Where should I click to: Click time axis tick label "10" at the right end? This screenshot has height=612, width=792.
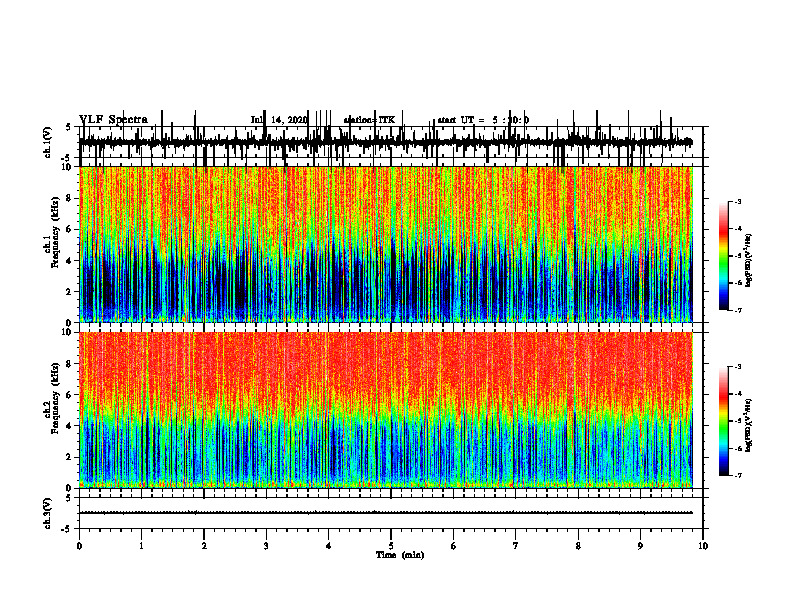pyautogui.click(x=703, y=546)
